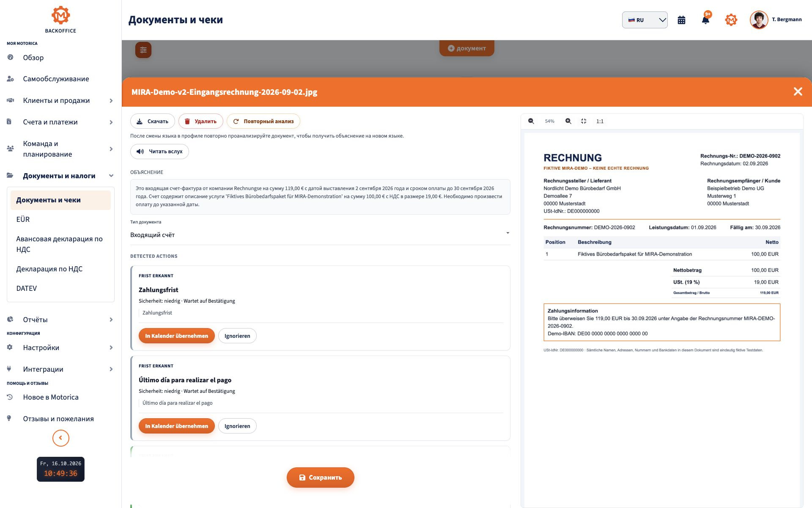812x508 pixels.
Task: Collapse Документы и налоги section
Action: point(60,176)
